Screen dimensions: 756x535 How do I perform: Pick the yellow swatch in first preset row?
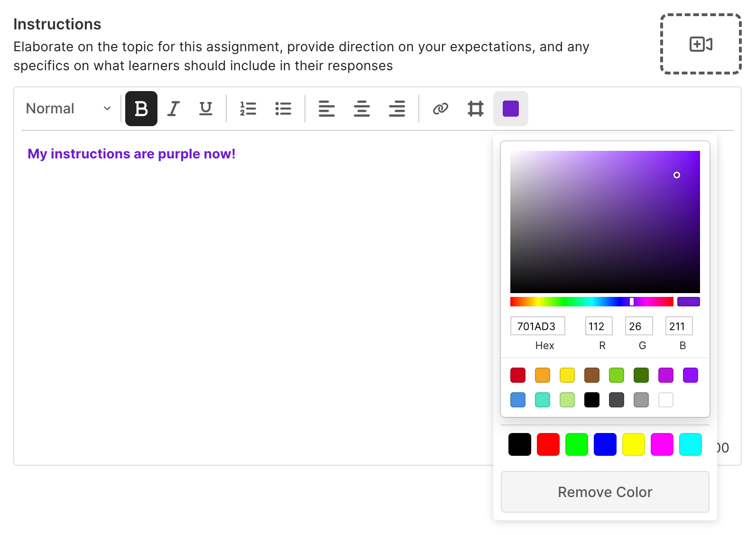[567, 375]
